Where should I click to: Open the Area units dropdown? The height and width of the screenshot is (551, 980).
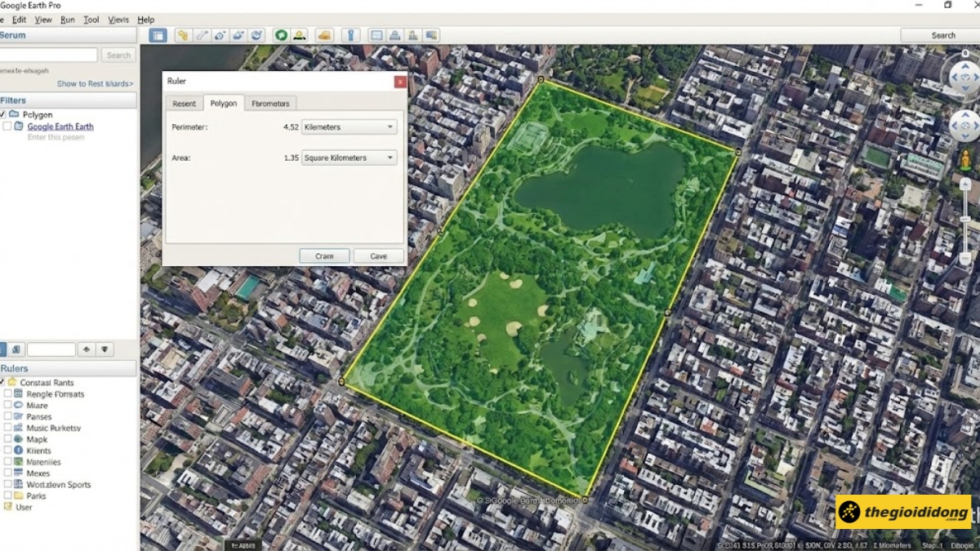click(390, 157)
